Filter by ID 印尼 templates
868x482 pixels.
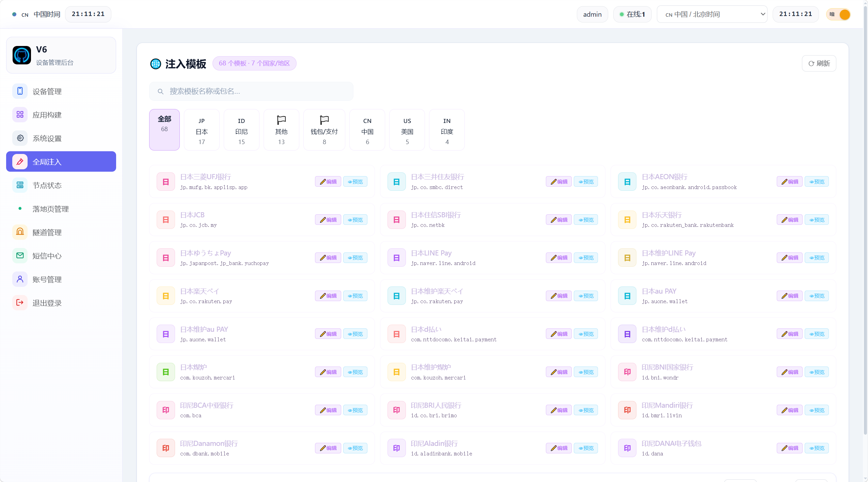coord(241,130)
